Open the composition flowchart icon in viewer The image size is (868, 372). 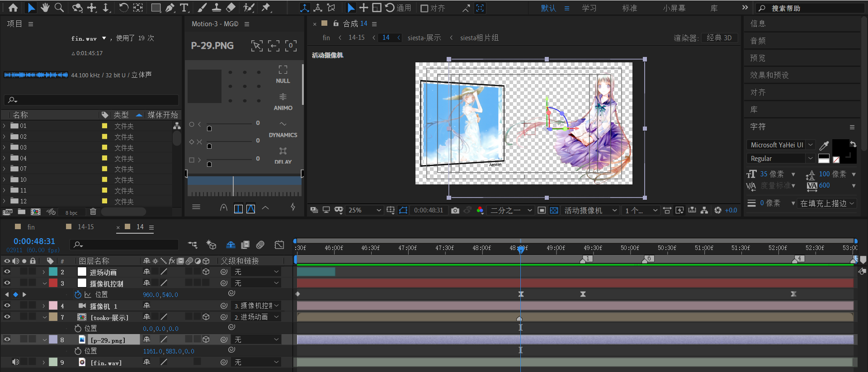(704, 210)
